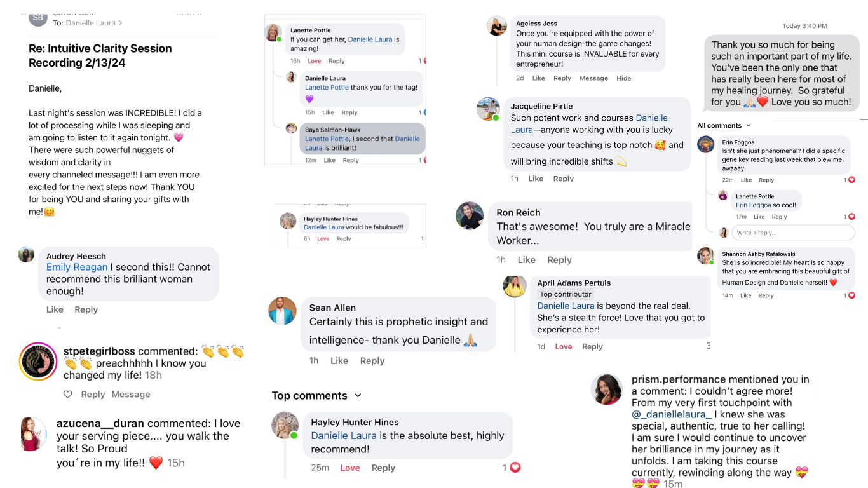Select Hide under Ageless Jess's comment
The image size is (868, 488).
pyautogui.click(x=624, y=78)
